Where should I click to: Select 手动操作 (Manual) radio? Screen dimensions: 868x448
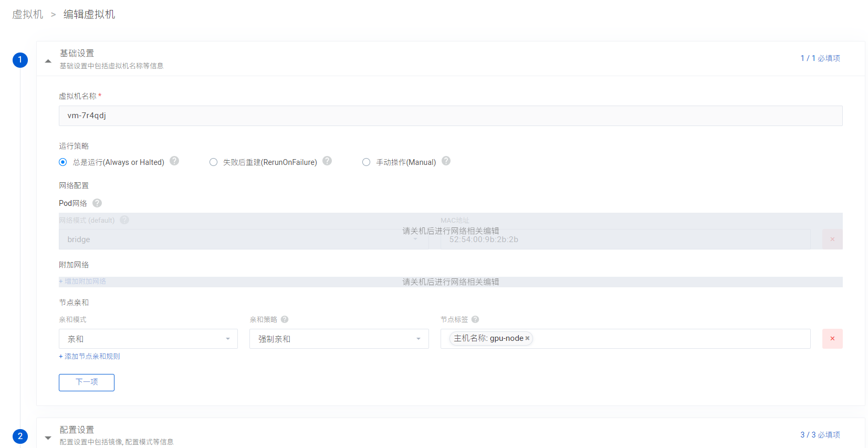(x=366, y=162)
